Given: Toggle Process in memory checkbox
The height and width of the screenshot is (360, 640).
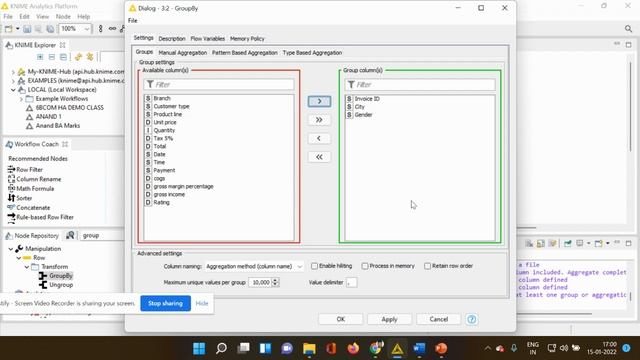Looking at the screenshot, I should 365,266.
